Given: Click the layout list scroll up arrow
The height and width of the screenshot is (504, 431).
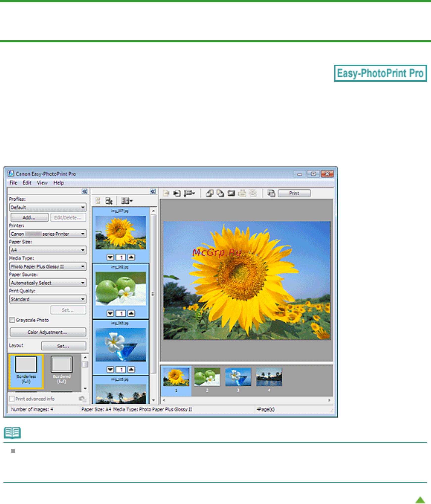Looking at the screenshot, I should 85,357.
